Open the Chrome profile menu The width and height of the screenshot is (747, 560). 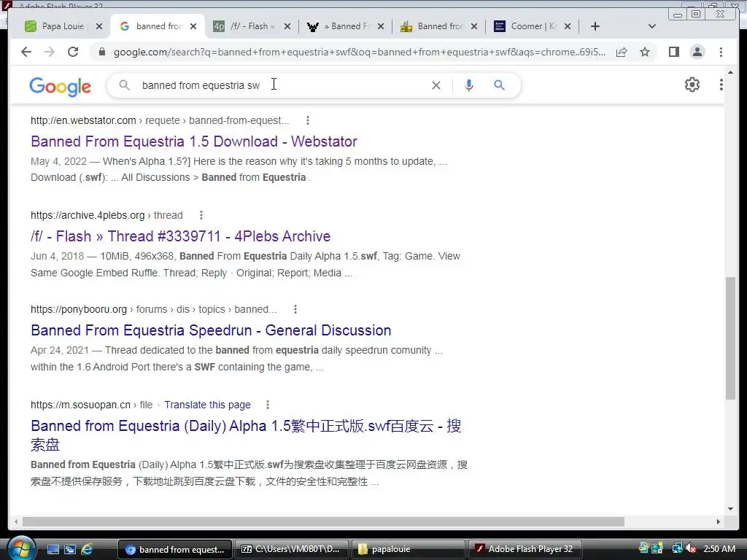click(x=697, y=52)
